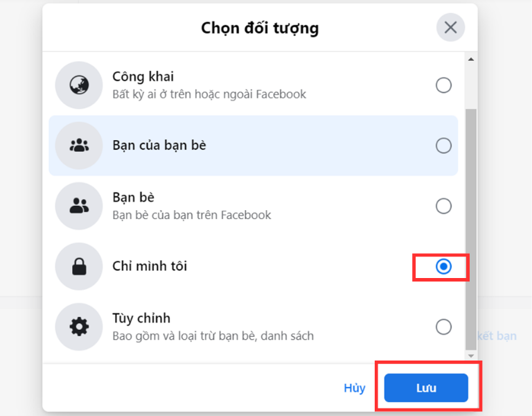The height and width of the screenshot is (416, 532).
Task: Click the padlock icon for Chỉ mình tôi
Action: (x=79, y=266)
